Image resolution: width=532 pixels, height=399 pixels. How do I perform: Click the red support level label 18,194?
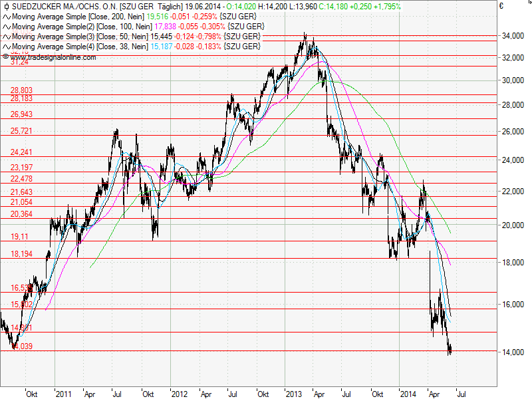point(22,253)
